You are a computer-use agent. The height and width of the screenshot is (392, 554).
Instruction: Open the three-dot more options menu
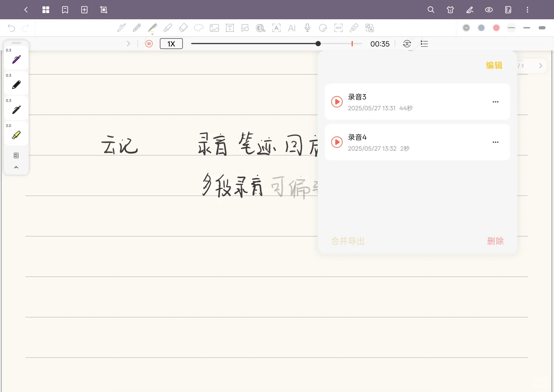(527, 10)
